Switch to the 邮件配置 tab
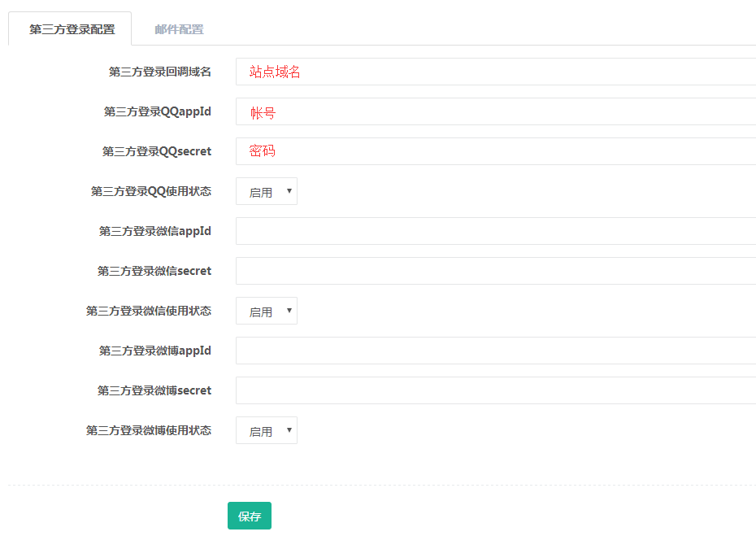The height and width of the screenshot is (536, 756). [x=179, y=29]
